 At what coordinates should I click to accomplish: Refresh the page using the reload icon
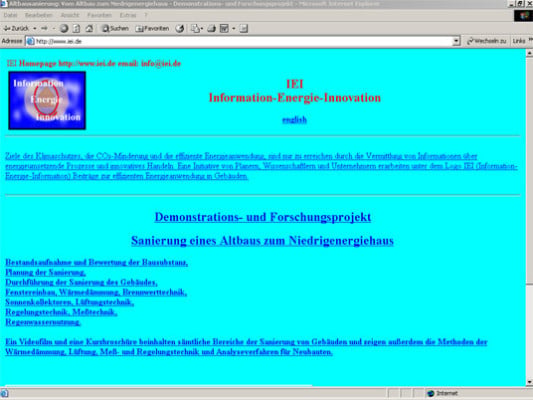pos(76,29)
